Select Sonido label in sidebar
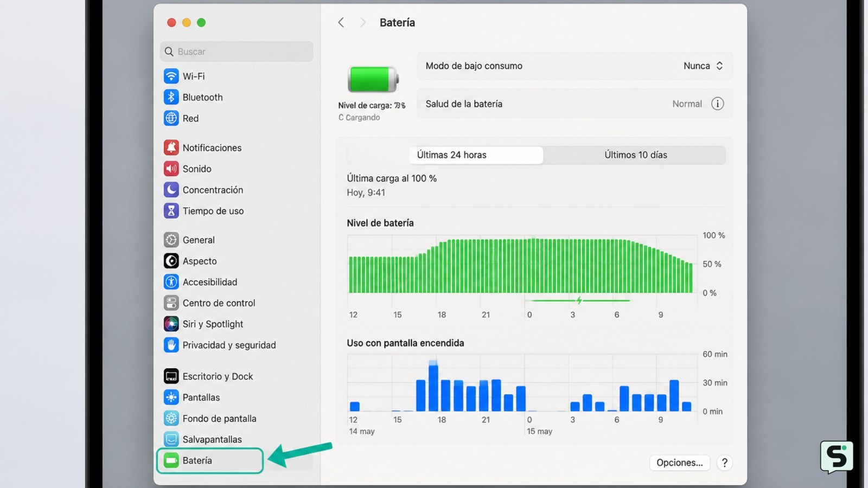Image resolution: width=868 pixels, height=488 pixels. point(197,169)
